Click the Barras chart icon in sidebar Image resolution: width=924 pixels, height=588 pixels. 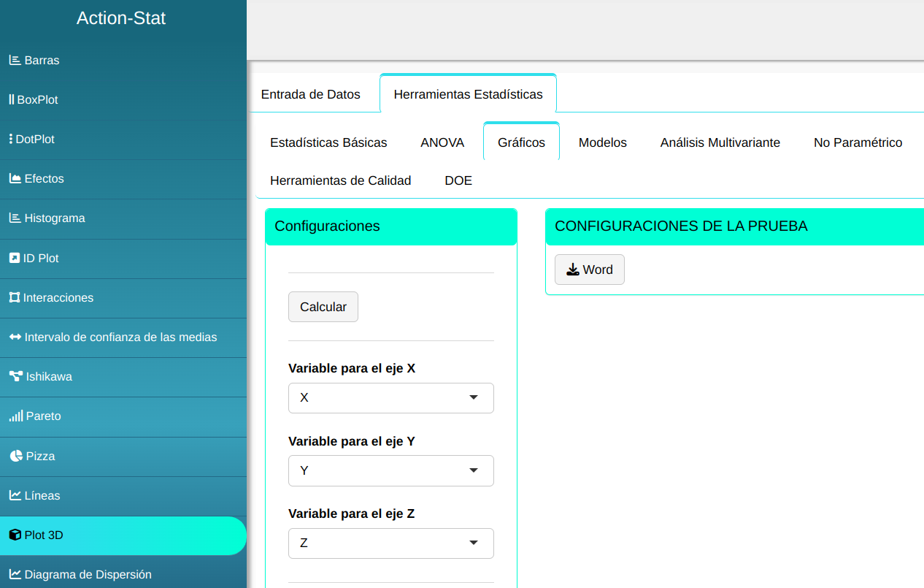coord(15,61)
